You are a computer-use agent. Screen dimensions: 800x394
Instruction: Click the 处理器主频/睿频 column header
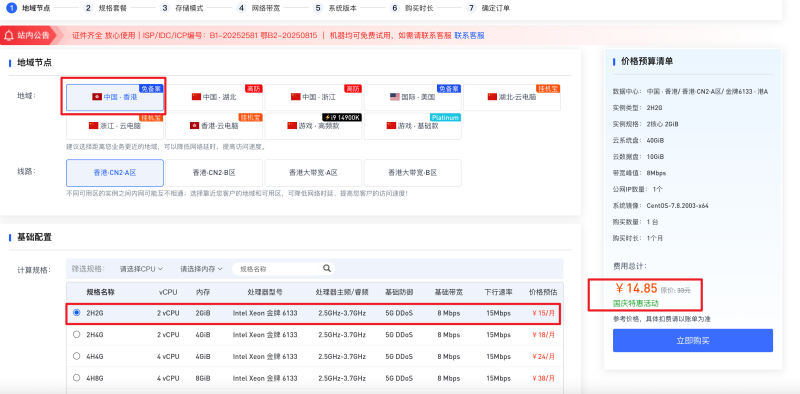click(x=342, y=292)
